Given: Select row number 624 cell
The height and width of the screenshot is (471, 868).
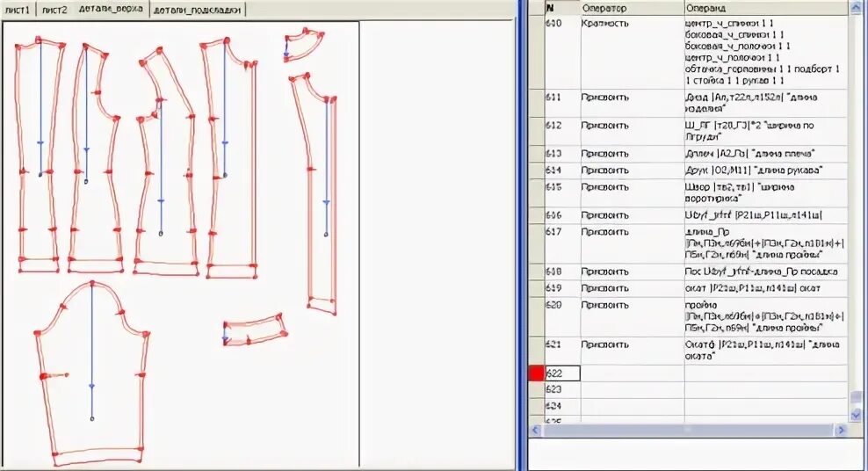Looking at the screenshot, I should tap(562, 406).
